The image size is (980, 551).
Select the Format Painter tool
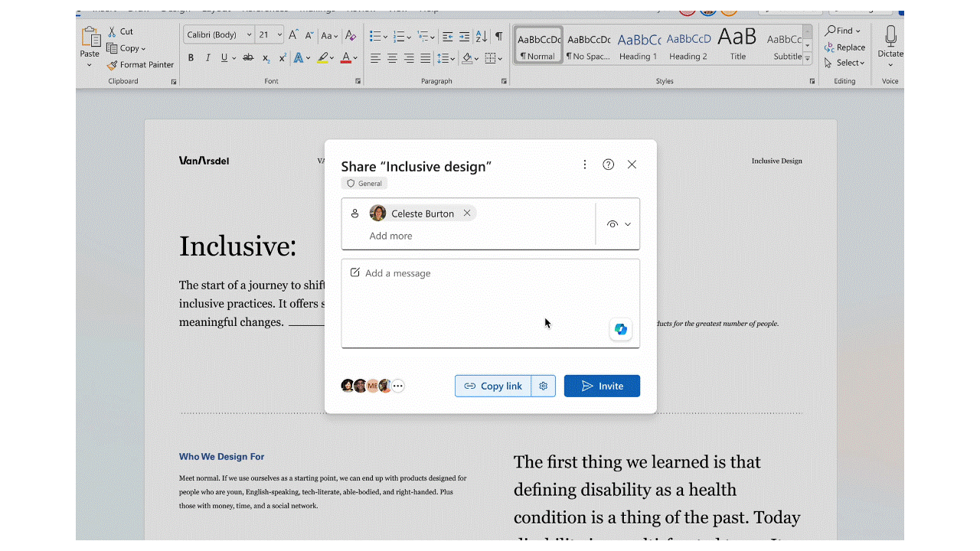click(141, 65)
